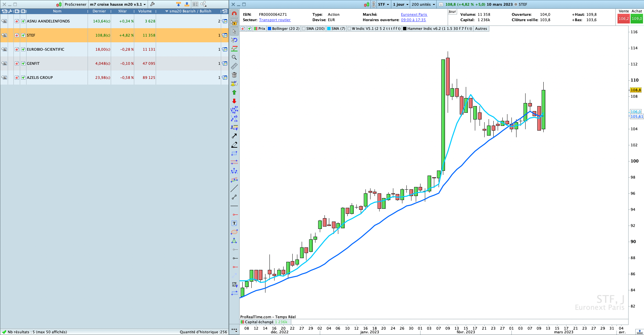The image size is (644, 335).
Task: Click the chain link icon in chart header
Action: 374,4
